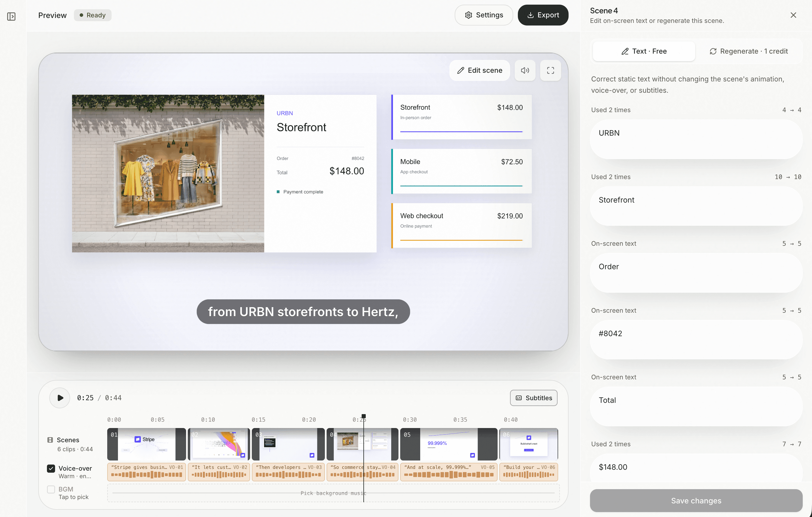The width and height of the screenshot is (812, 517).
Task: Click the Settings gear icon
Action: pos(468,15)
